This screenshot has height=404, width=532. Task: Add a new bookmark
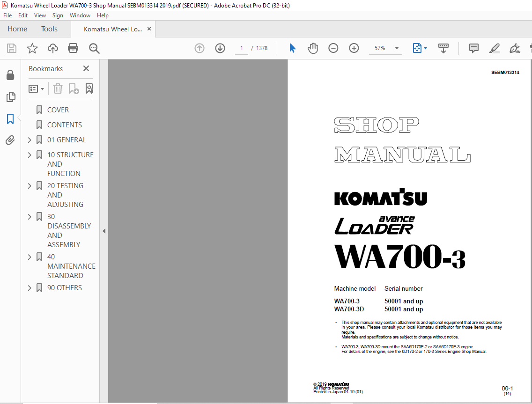pos(74,89)
